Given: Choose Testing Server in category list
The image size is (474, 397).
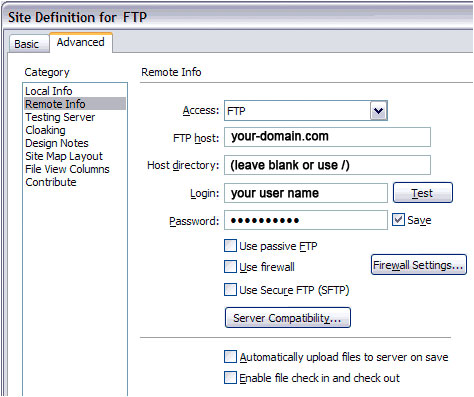Looking at the screenshot, I should (60, 117).
